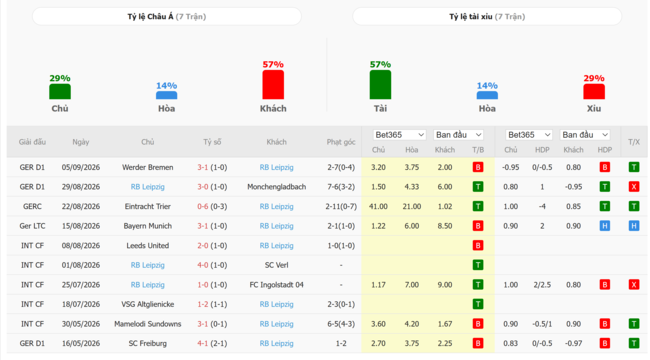Viewport: 650px width, 360px height.
Task: Click the blue Hòa bar under tài xỉu
Action: tap(487, 95)
